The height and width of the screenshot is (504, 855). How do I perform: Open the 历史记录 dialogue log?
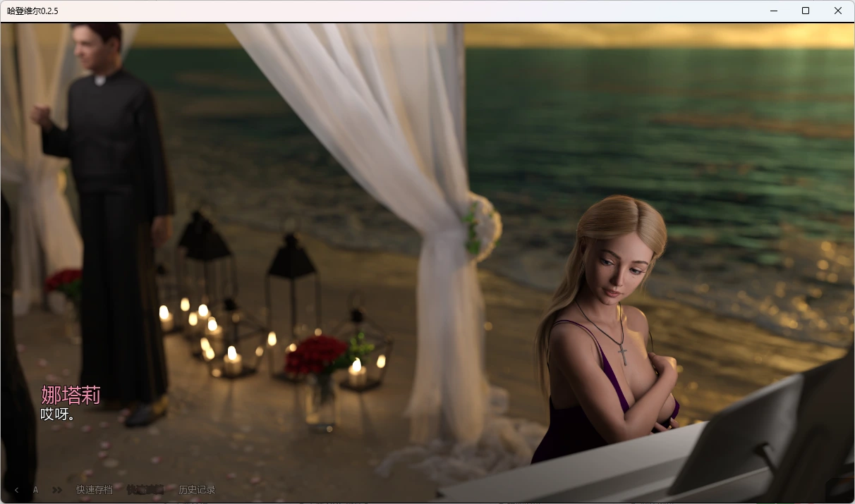pos(197,490)
